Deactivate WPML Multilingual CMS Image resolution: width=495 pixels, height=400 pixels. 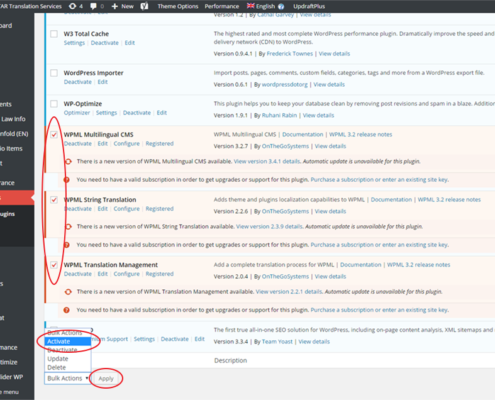[78, 144]
